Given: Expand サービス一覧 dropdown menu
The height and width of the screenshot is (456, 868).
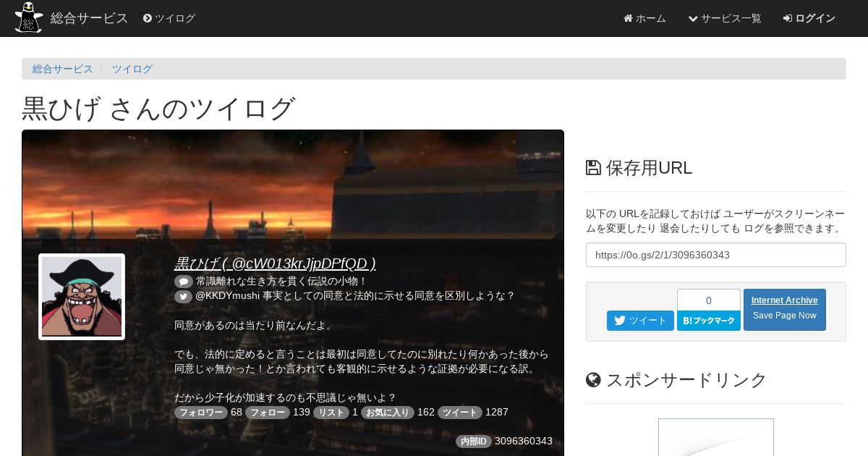Looking at the screenshot, I should point(725,18).
